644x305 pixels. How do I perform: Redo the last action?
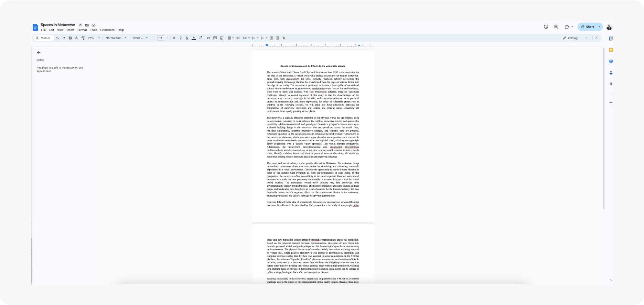pos(64,38)
